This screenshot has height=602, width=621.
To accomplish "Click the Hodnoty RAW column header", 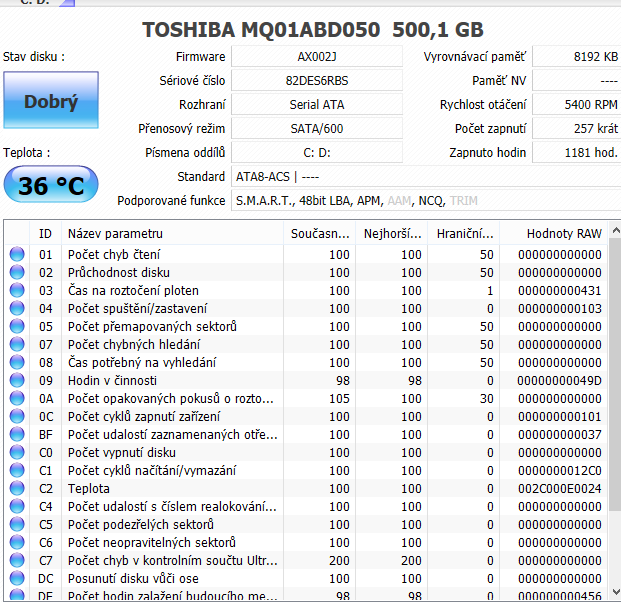I will pyautogui.click(x=553, y=233).
